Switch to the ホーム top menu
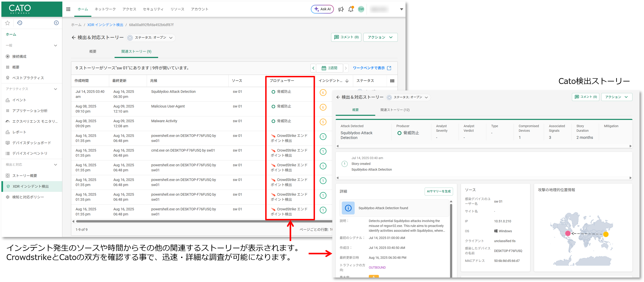 83,9
